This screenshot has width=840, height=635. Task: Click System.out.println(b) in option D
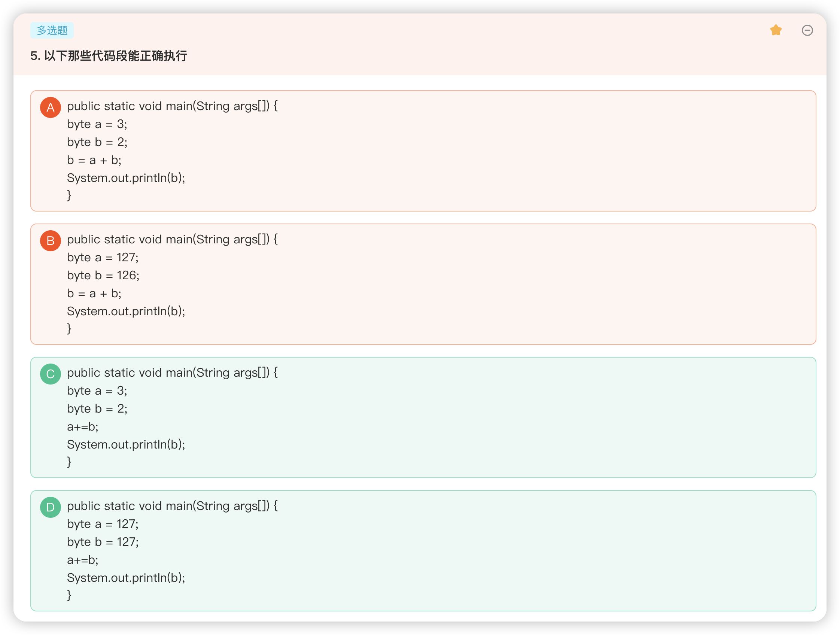(x=126, y=578)
